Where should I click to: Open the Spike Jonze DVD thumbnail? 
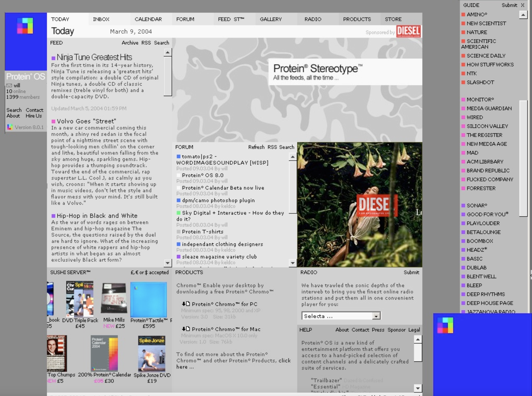[152, 354]
